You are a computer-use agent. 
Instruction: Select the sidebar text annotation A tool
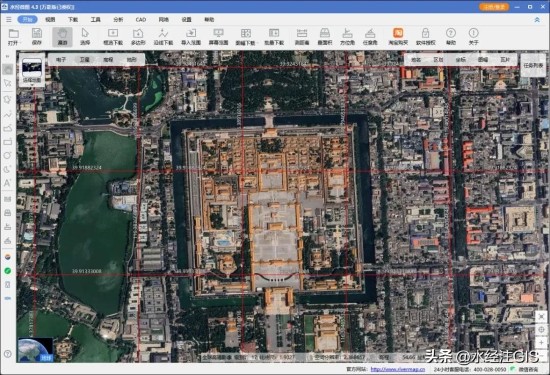pos(7,183)
